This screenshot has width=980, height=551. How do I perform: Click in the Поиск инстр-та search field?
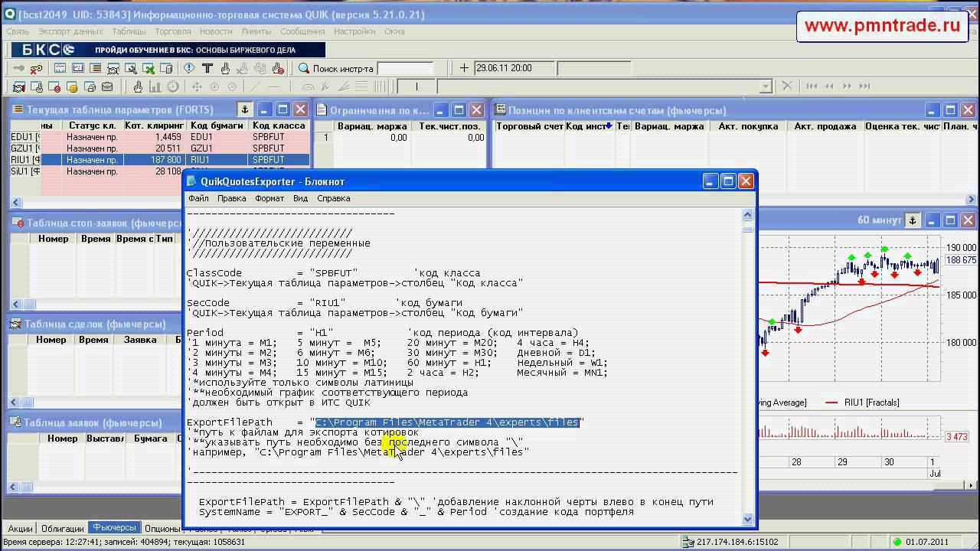(406, 68)
